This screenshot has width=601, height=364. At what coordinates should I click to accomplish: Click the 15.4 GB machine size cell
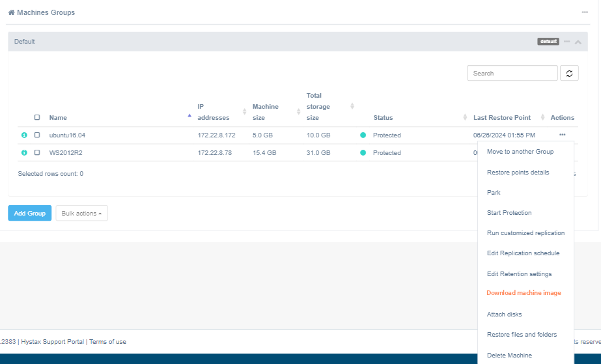coord(264,153)
